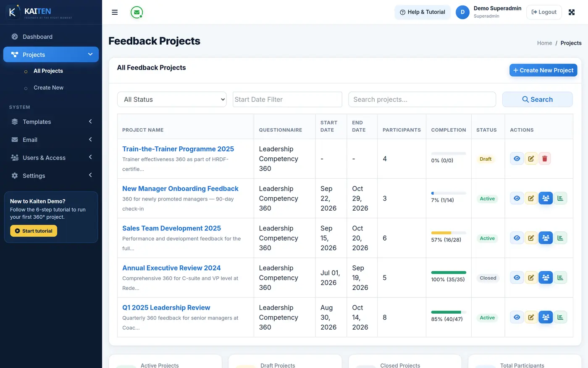Viewport: 588px width, 368px height.
Task: Click the Logout button
Action: tap(544, 12)
